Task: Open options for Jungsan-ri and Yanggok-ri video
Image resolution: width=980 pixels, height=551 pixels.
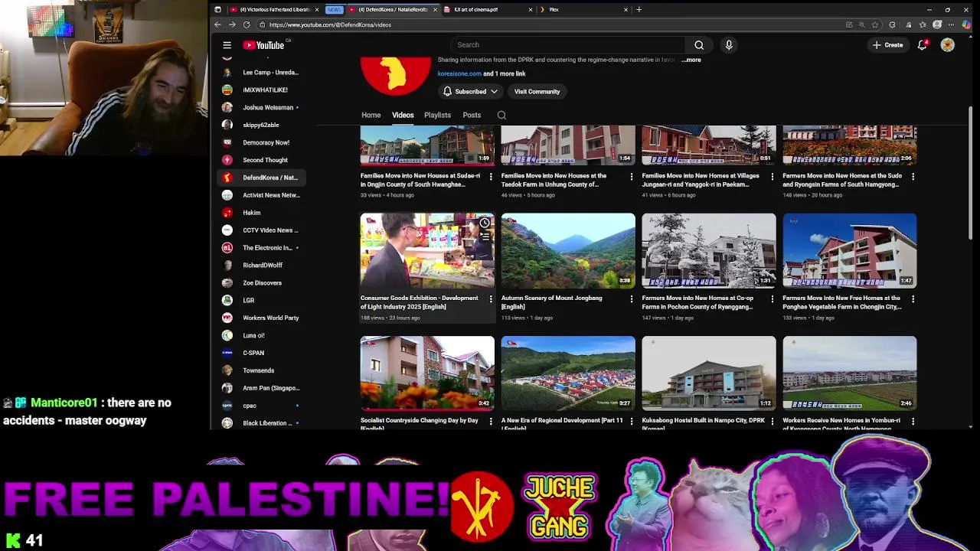Action: tap(772, 176)
